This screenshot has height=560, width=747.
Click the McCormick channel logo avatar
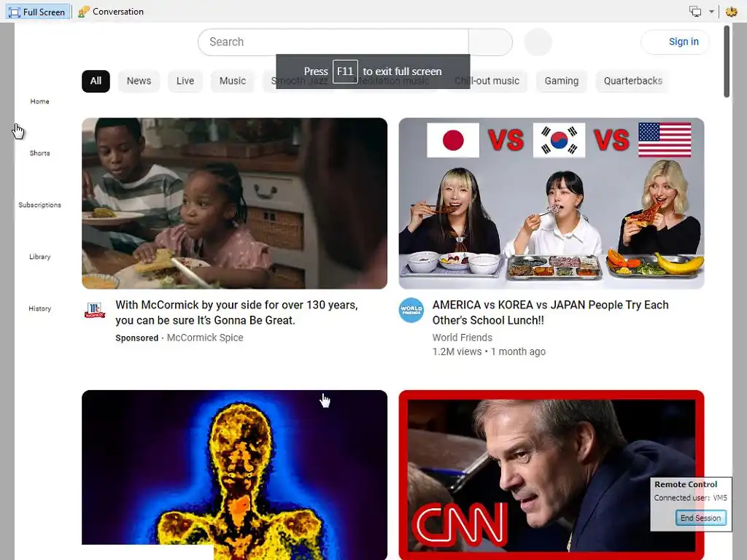pyautogui.click(x=94, y=310)
